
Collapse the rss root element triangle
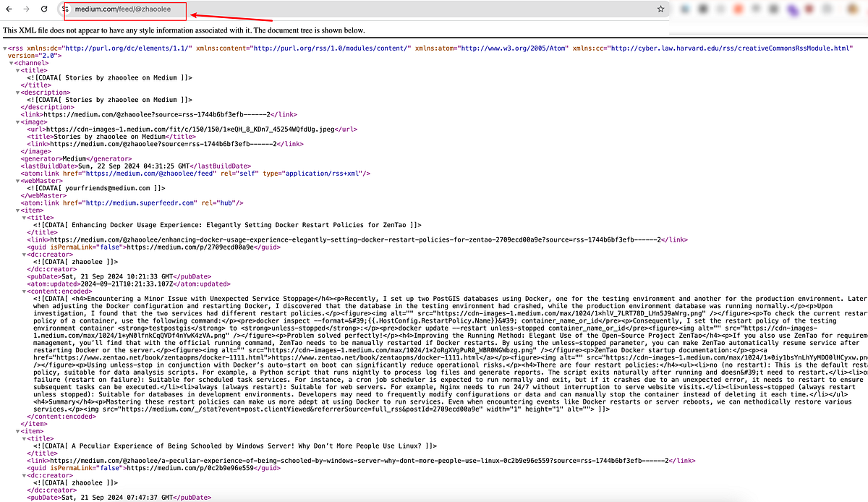5,48
